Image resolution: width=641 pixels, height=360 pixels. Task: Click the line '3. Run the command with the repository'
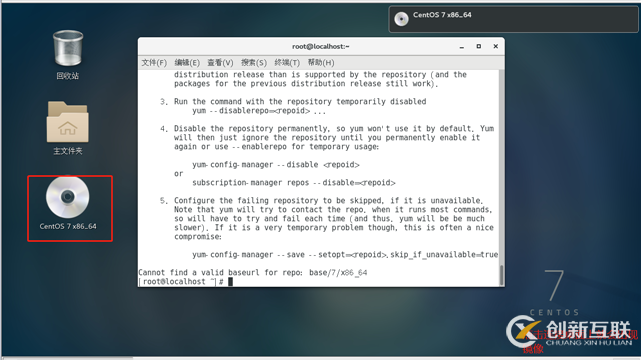tap(293, 101)
